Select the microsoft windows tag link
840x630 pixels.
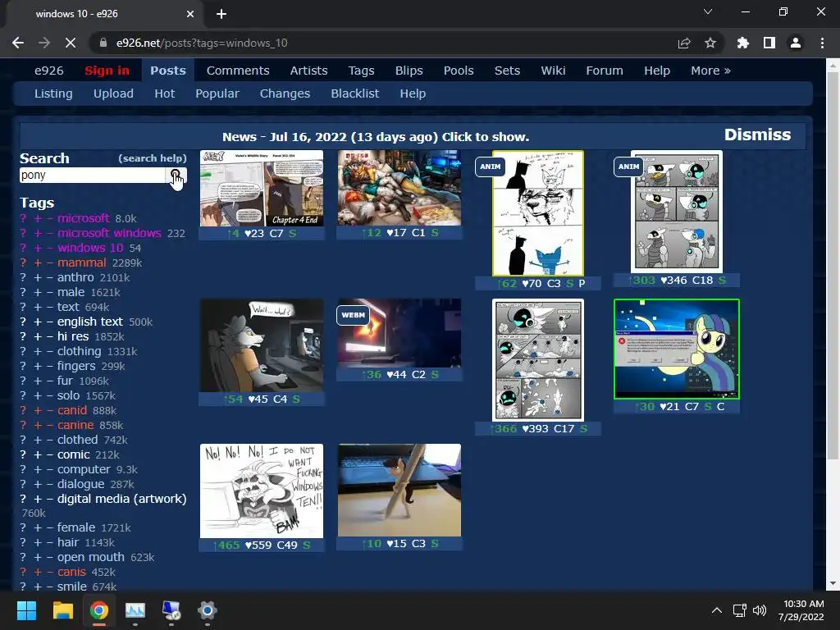(x=109, y=234)
